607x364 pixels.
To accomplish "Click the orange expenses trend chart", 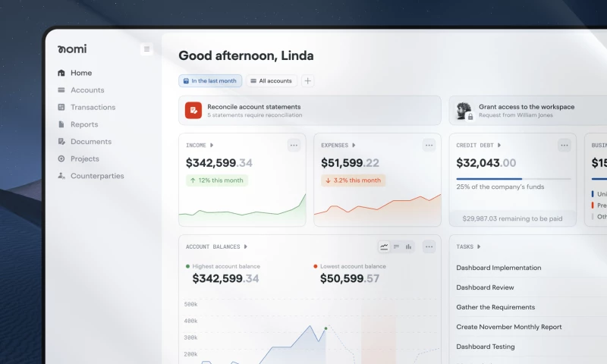I will pos(377,209).
